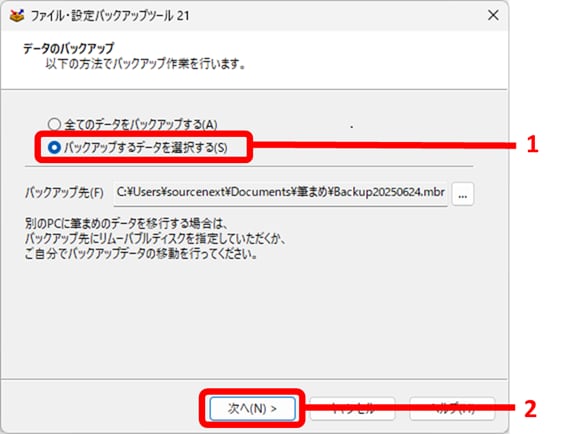
Task: Click the データのバックアップ heading
Action: 68,48
